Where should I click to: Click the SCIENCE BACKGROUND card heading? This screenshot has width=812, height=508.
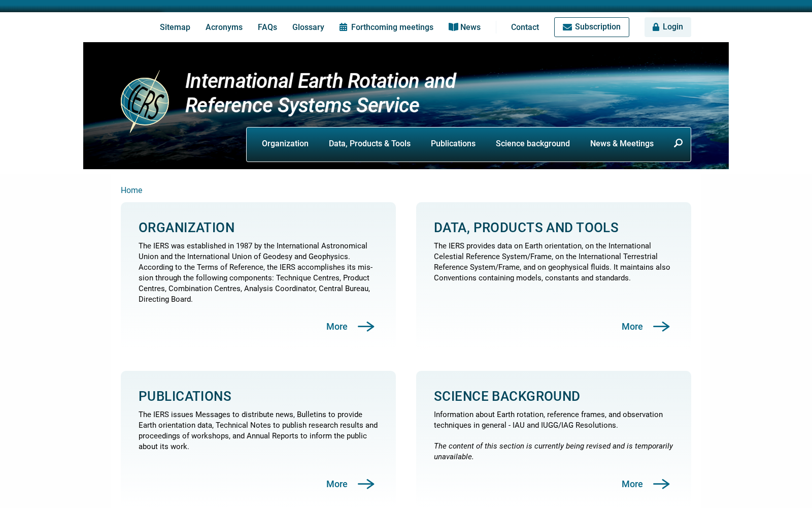[x=507, y=396]
